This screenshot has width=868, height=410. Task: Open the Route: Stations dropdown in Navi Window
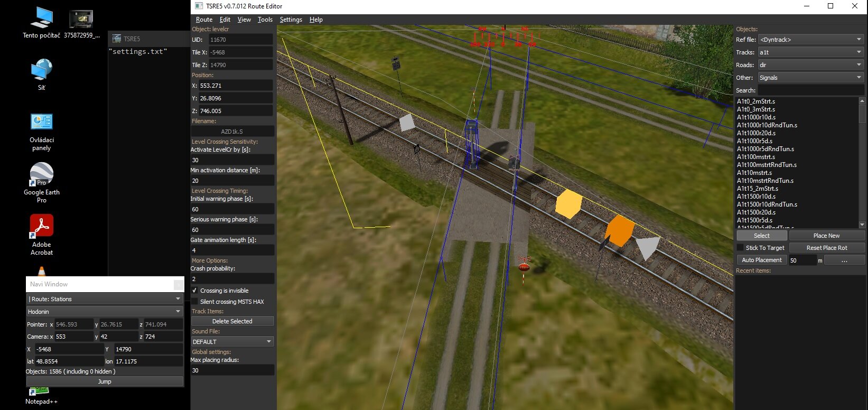tap(105, 299)
